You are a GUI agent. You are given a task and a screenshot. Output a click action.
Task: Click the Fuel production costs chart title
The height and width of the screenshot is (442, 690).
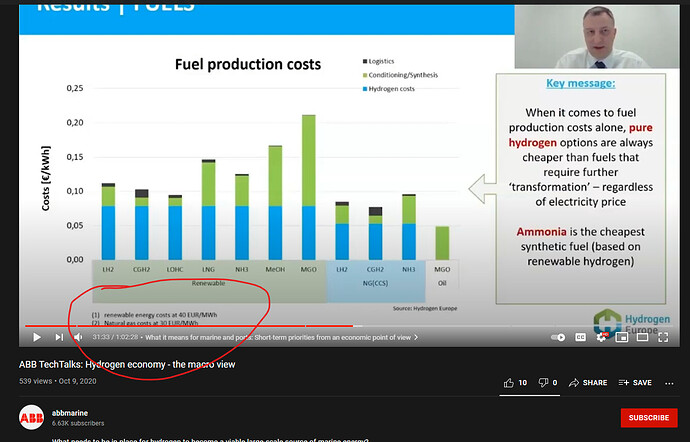point(248,64)
